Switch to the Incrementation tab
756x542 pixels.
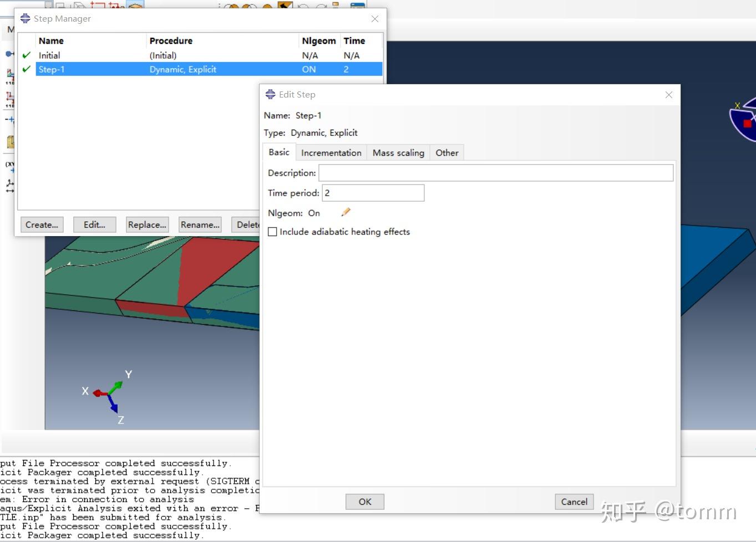331,152
